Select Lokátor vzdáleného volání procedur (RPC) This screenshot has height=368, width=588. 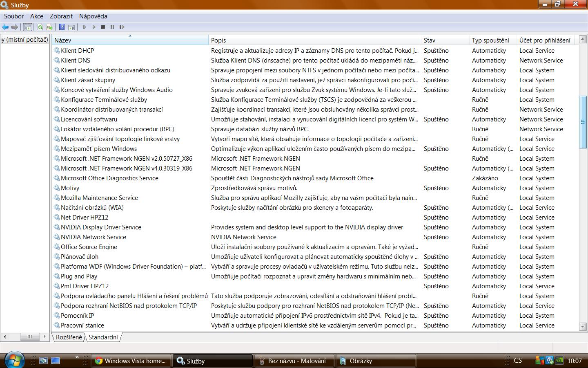point(118,129)
